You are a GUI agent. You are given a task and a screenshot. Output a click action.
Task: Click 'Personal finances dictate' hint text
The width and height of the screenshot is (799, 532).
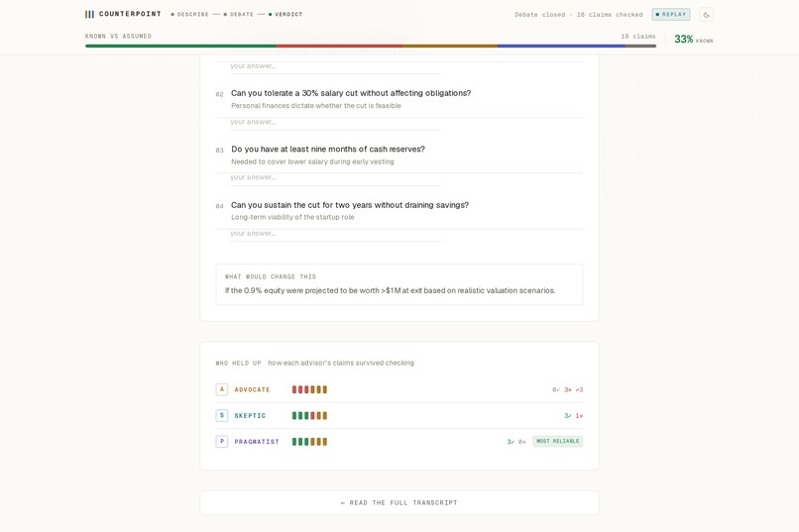point(316,106)
